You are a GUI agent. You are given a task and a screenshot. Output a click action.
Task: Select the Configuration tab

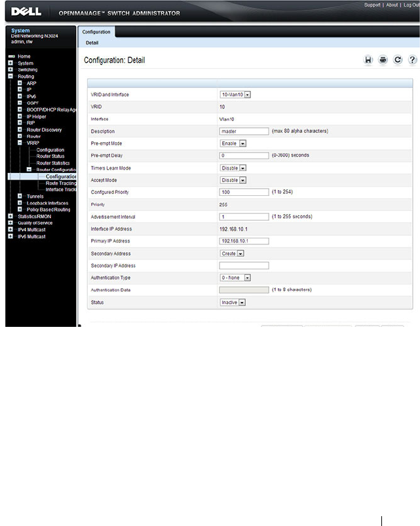(x=96, y=32)
